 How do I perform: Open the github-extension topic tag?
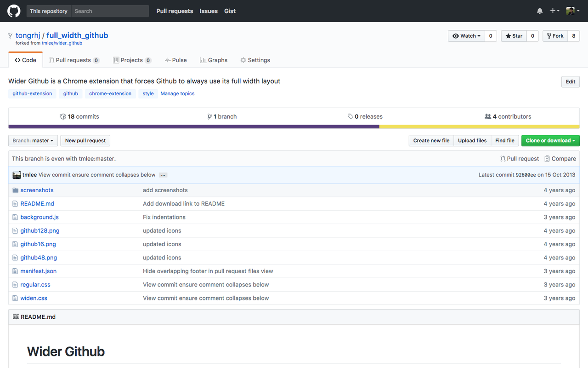tap(32, 93)
